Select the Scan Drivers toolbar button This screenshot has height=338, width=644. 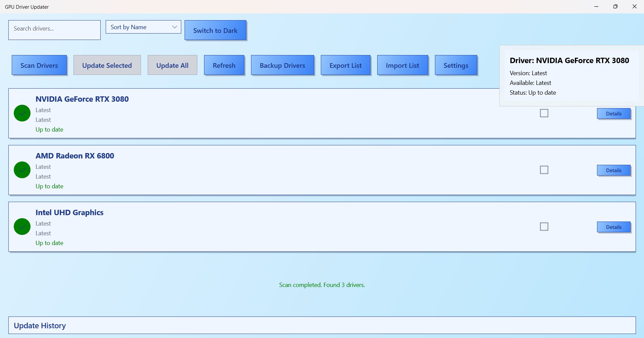point(39,65)
